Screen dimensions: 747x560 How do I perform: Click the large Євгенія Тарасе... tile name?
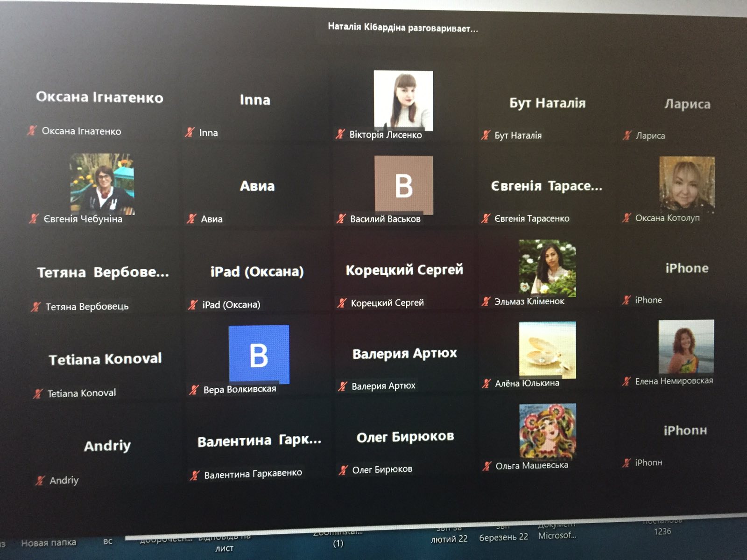pos(546,186)
